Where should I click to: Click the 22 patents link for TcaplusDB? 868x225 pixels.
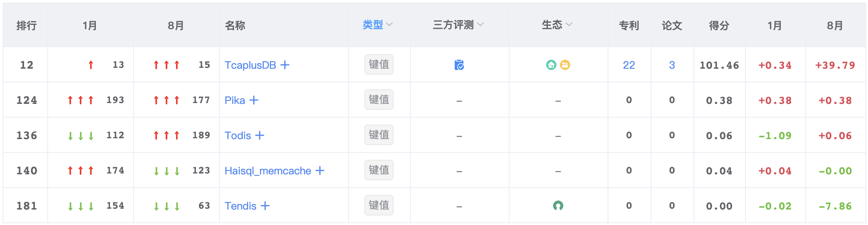tap(629, 65)
